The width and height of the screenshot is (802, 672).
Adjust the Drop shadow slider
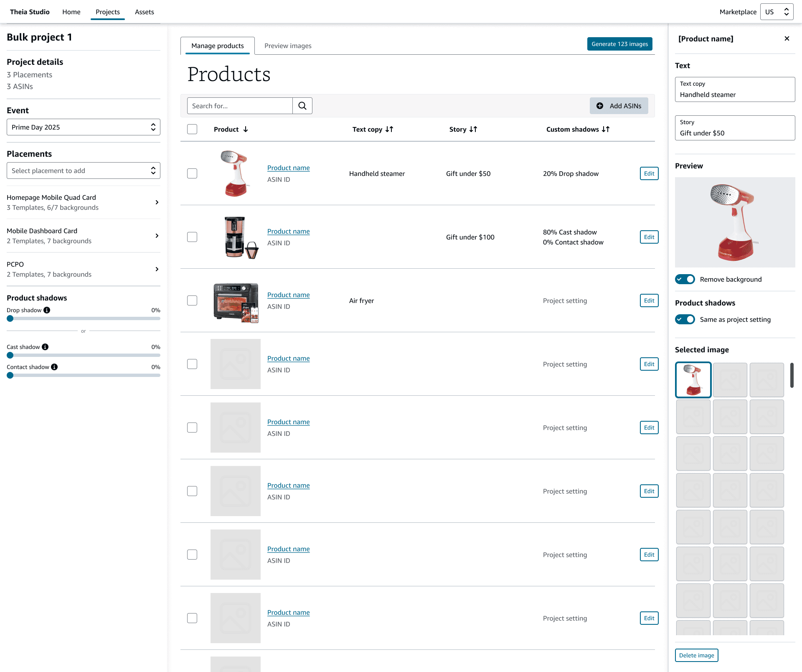click(84, 318)
